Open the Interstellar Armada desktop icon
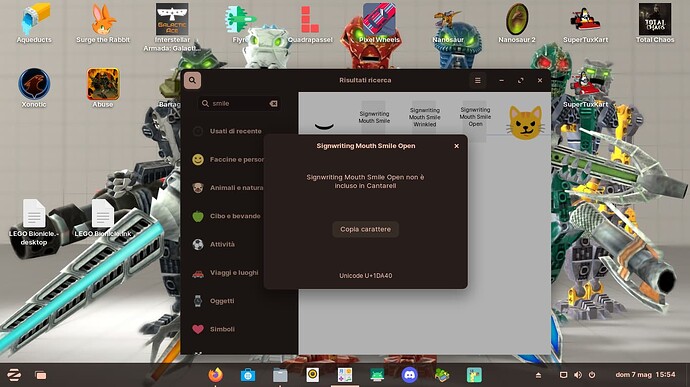690x387 pixels. tap(172, 26)
